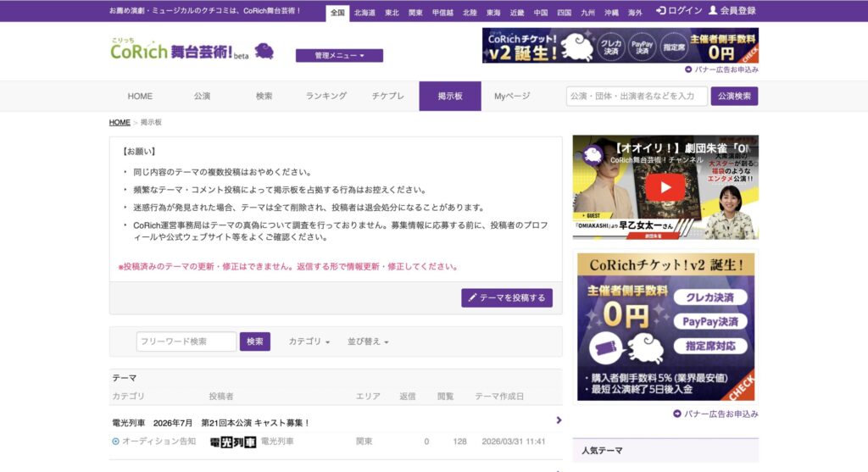This screenshot has width=868, height=472.
Task: Click the HOME breadcrumb link
Action: [x=120, y=123]
